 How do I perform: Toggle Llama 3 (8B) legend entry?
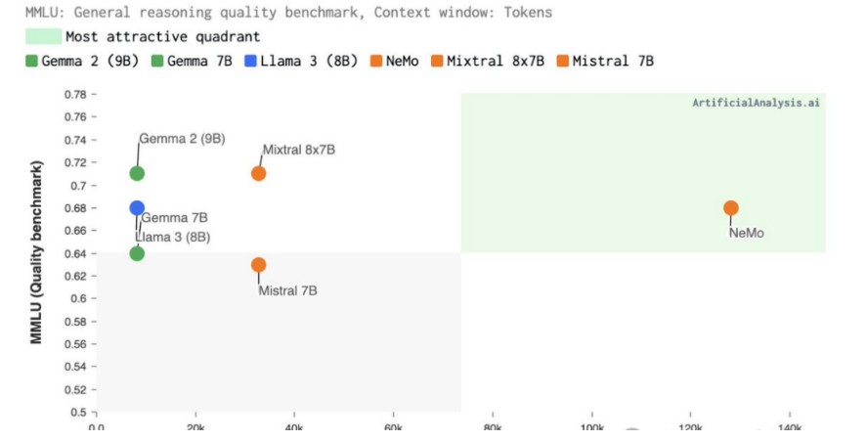[302, 61]
